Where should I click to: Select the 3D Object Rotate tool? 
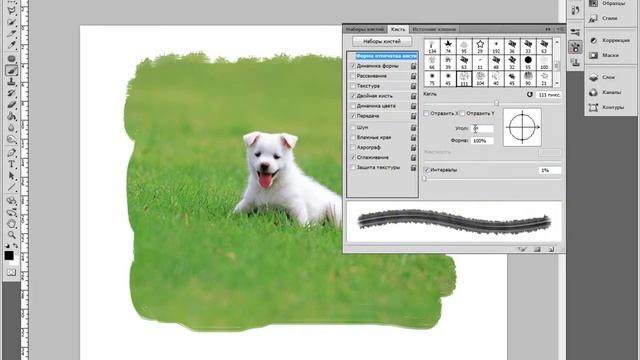pyautogui.click(x=11, y=201)
